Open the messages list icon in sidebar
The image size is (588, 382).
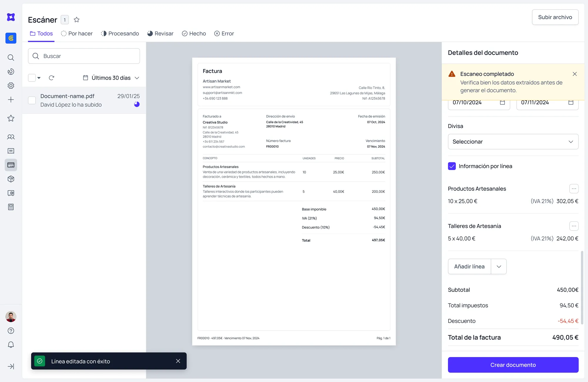pos(11,151)
